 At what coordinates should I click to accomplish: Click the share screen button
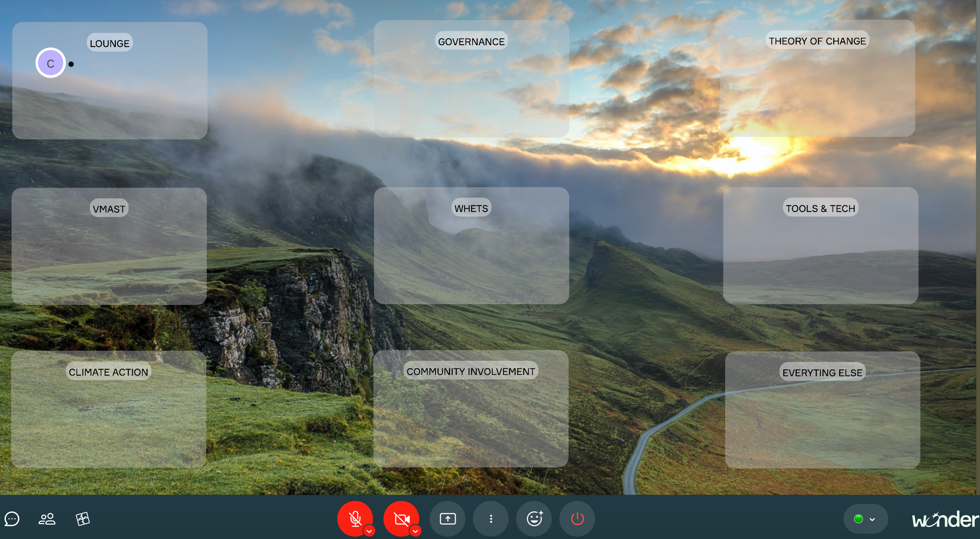click(x=448, y=519)
